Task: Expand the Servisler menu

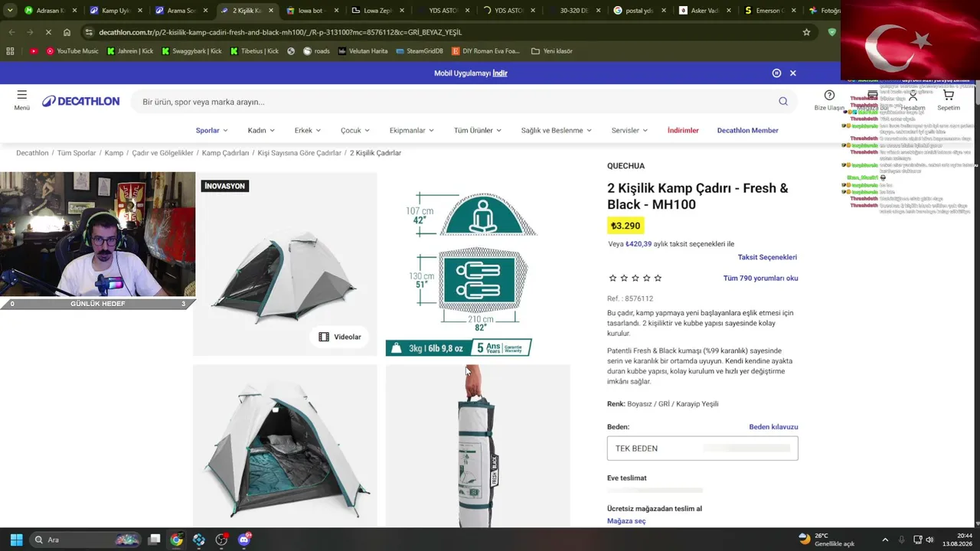Action: click(x=629, y=130)
